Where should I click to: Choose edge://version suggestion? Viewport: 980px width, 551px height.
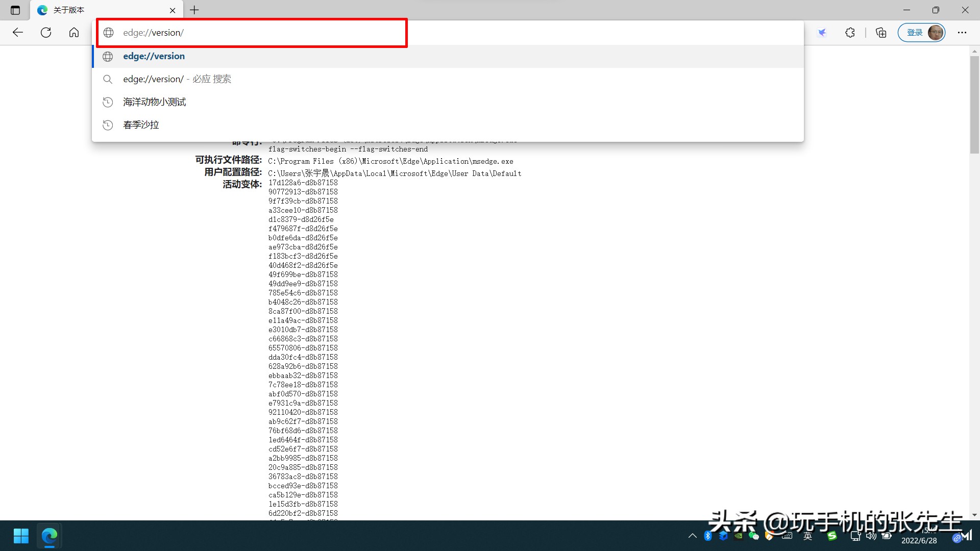(x=154, y=56)
